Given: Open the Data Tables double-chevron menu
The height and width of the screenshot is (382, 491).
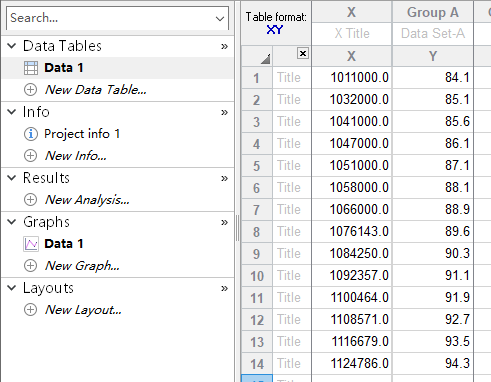Looking at the screenshot, I should tap(224, 46).
